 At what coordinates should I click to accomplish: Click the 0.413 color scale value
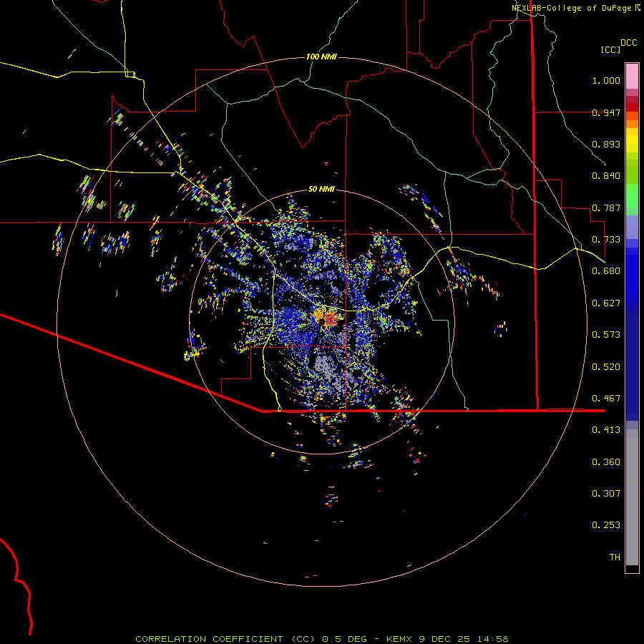tap(606, 430)
